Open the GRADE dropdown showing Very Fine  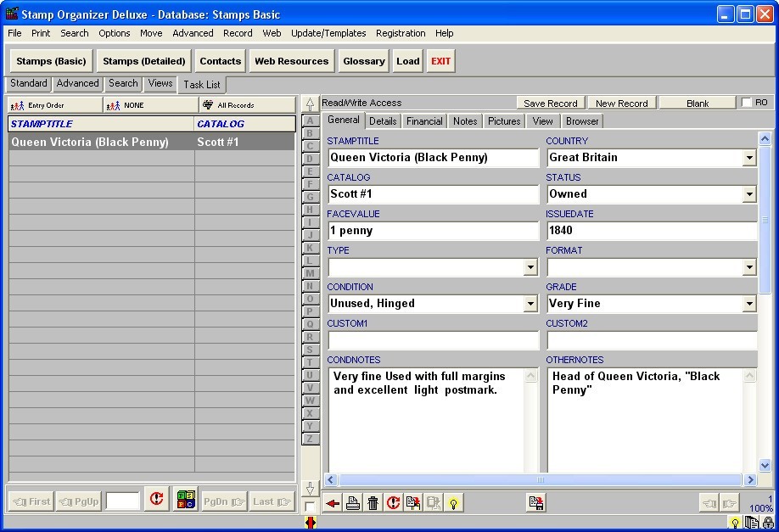click(x=749, y=304)
